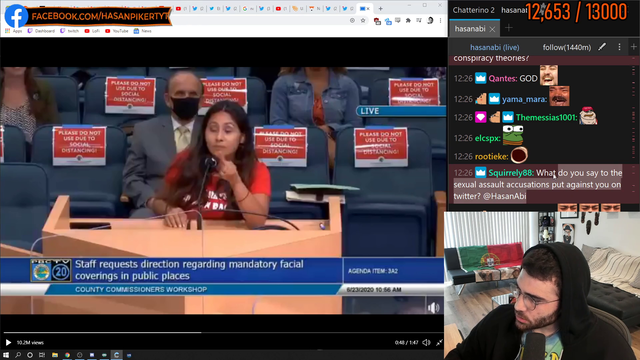
Task: Click the Pepe emote in elcspx's message
Action: [x=513, y=135]
